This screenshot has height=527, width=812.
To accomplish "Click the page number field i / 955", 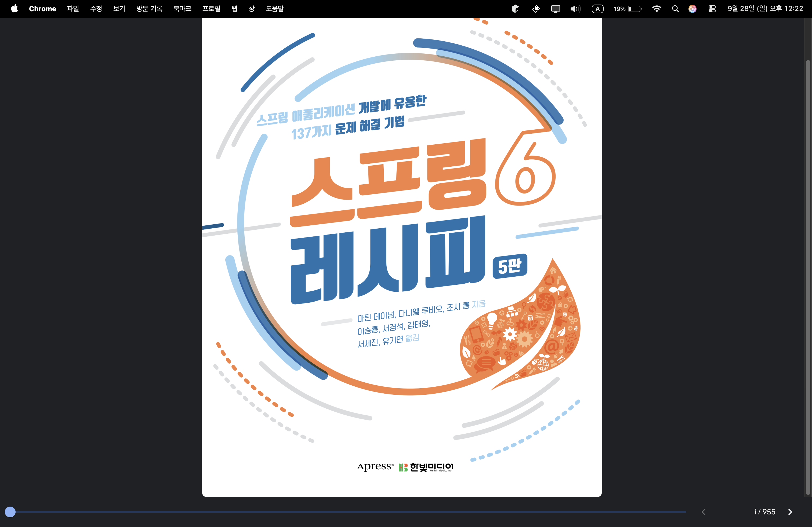I will click(x=764, y=512).
